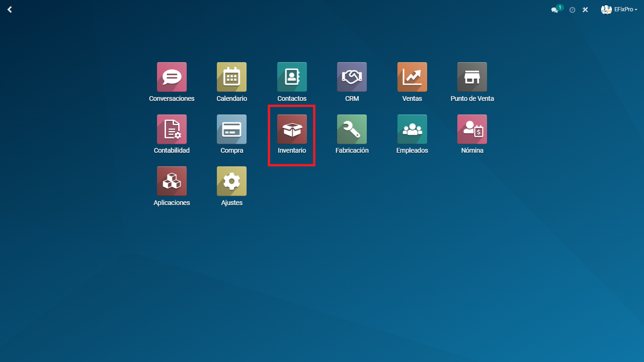
Task: Open the Inventario box icon
Action: tap(292, 129)
